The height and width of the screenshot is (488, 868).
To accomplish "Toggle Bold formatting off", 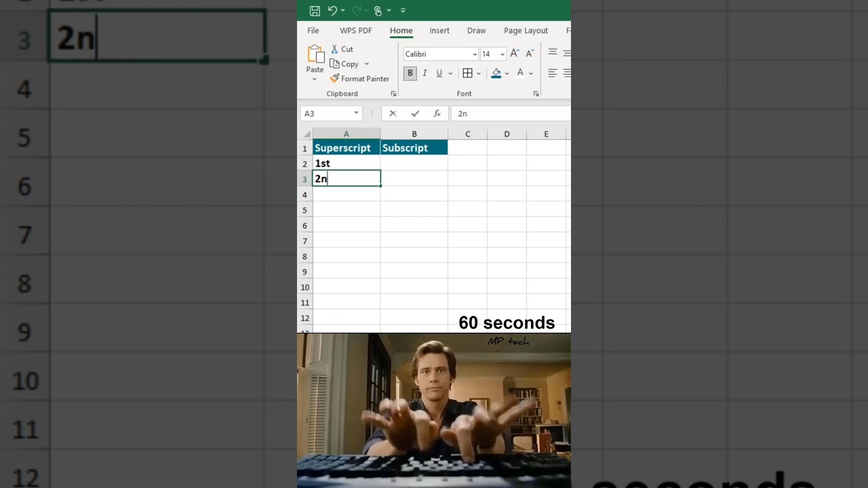I will [410, 73].
